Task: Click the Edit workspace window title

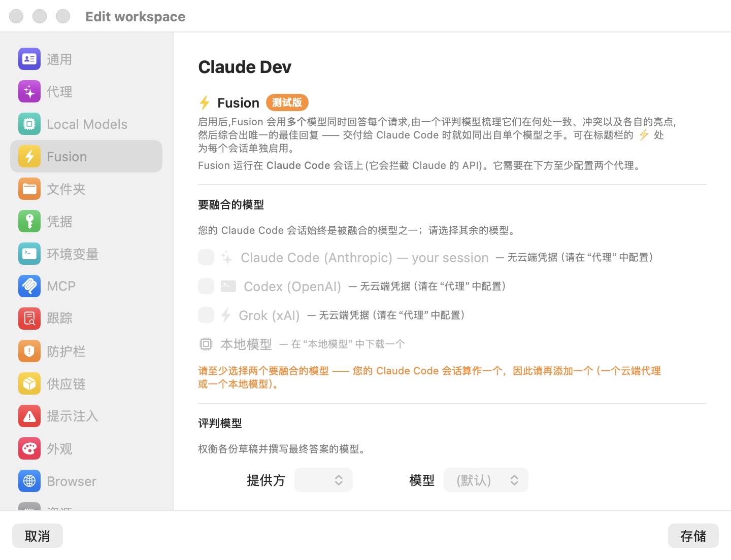Action: pyautogui.click(x=136, y=17)
